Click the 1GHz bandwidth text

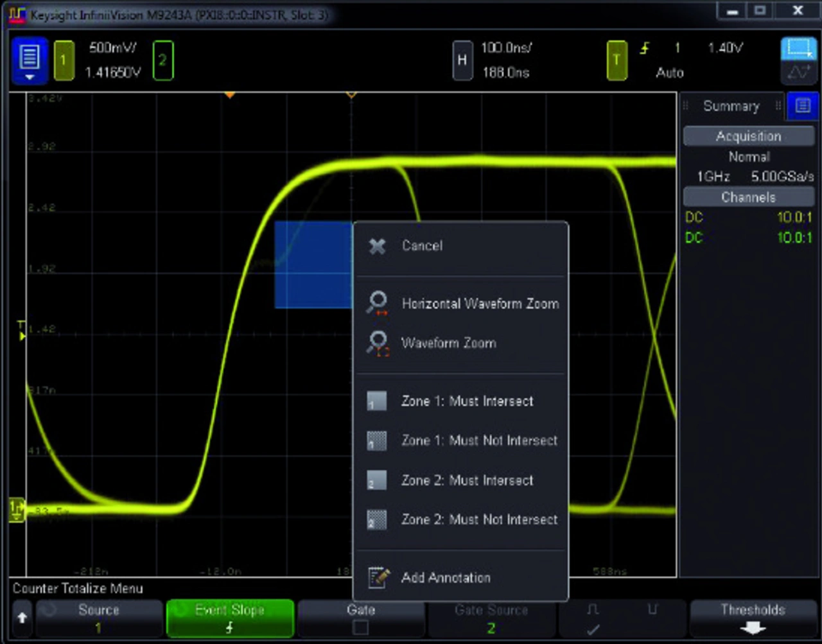click(713, 177)
